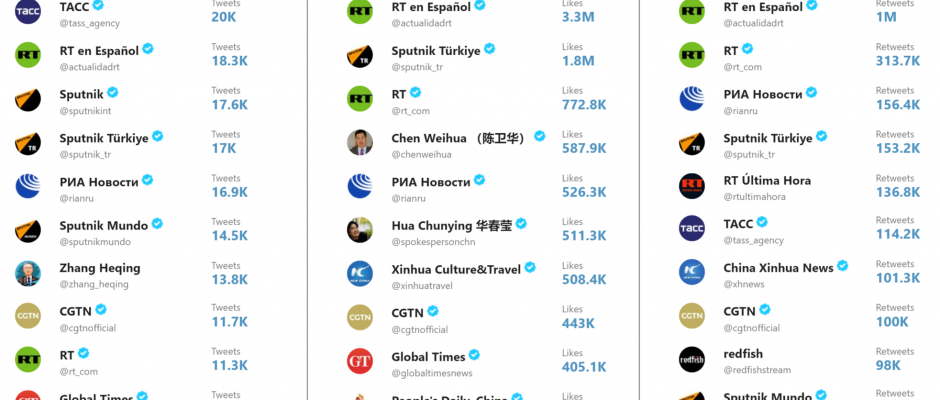Click the 587.9K likes count

click(584, 148)
